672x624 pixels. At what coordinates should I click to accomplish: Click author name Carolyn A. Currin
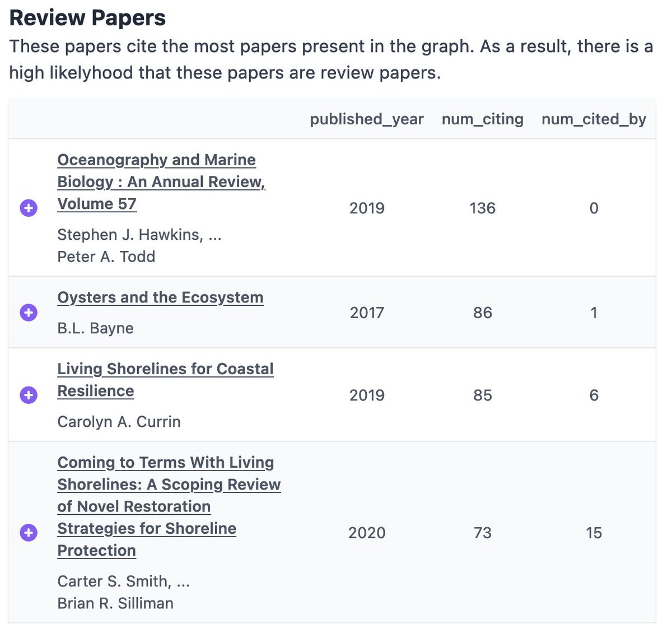click(119, 422)
